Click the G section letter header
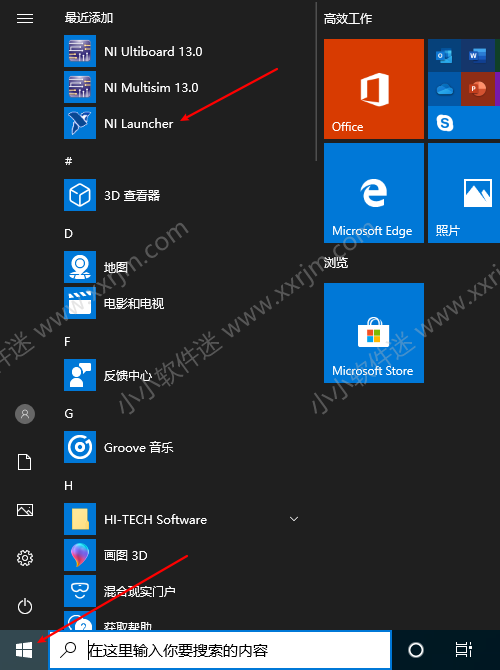500x670 pixels. tap(69, 414)
